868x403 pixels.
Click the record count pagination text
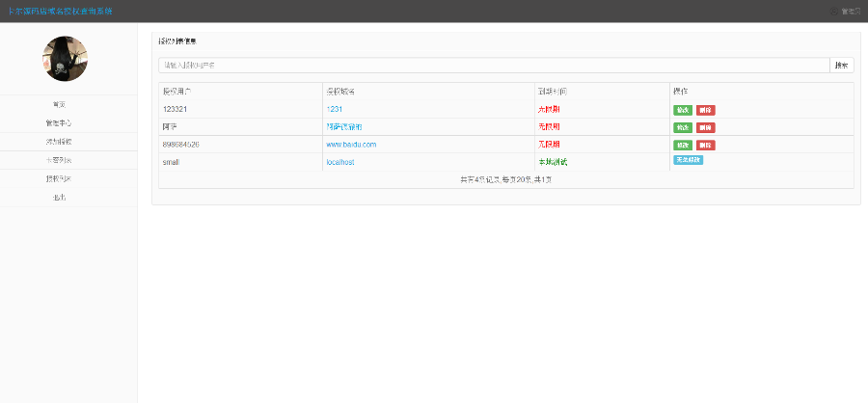[x=506, y=180]
